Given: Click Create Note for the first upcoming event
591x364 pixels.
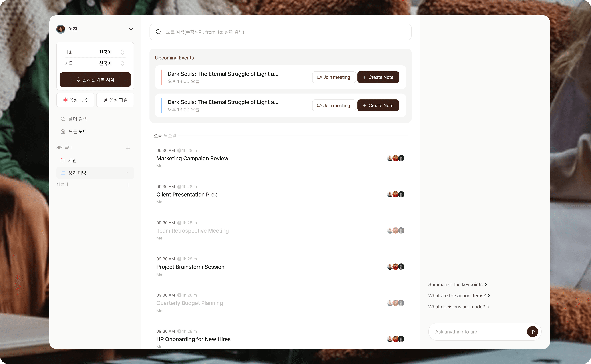Looking at the screenshot, I should tap(378, 77).
